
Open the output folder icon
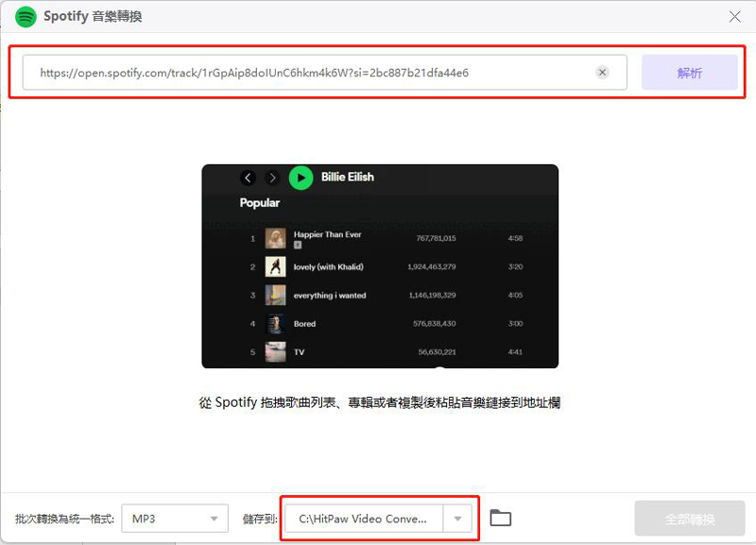(501, 518)
